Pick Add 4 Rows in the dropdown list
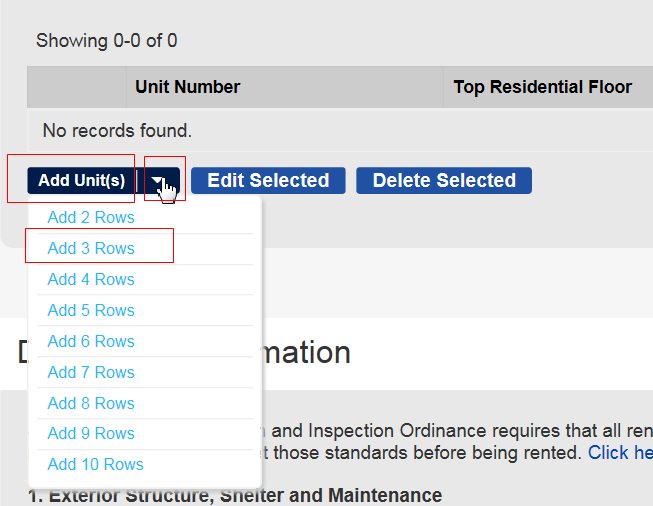 [91, 279]
